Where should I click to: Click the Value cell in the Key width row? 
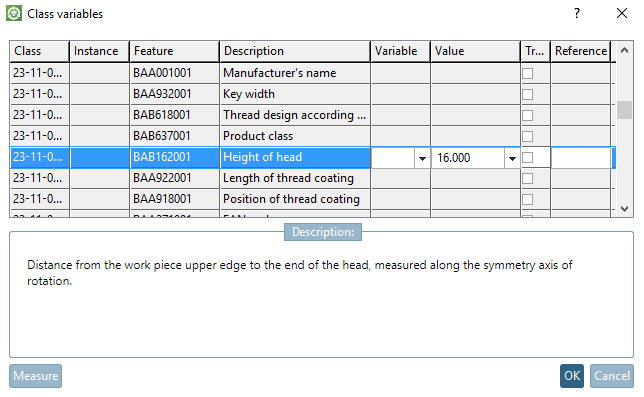(475, 94)
